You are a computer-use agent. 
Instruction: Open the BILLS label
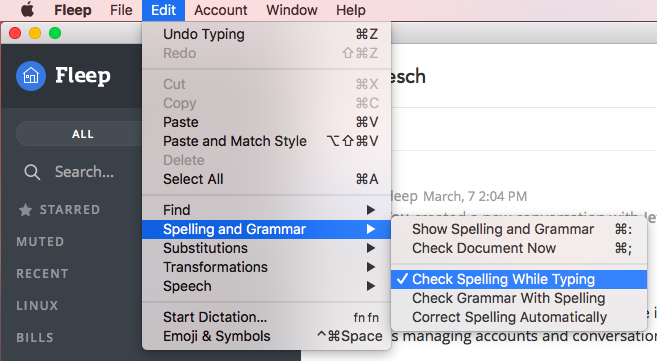[35, 338]
